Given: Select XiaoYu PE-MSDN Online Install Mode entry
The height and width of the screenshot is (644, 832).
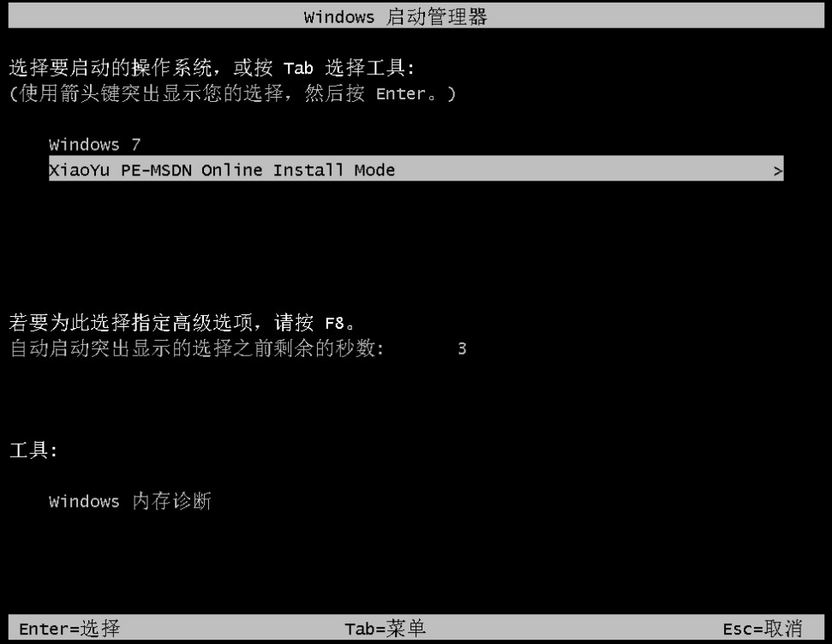Looking at the screenshot, I should [416, 169].
